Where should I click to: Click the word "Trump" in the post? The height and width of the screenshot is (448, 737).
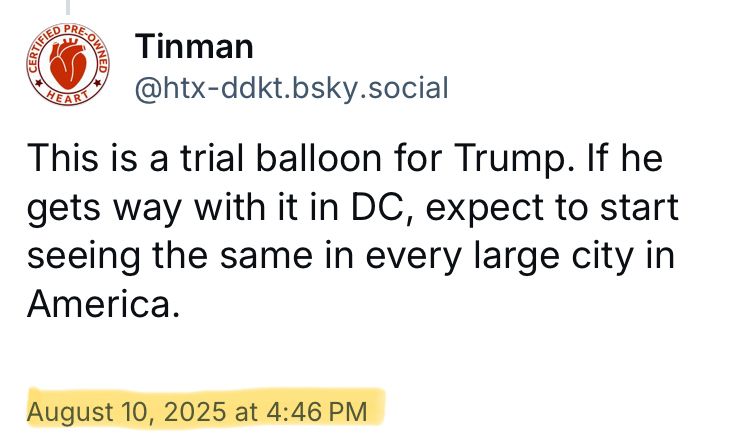(509, 158)
